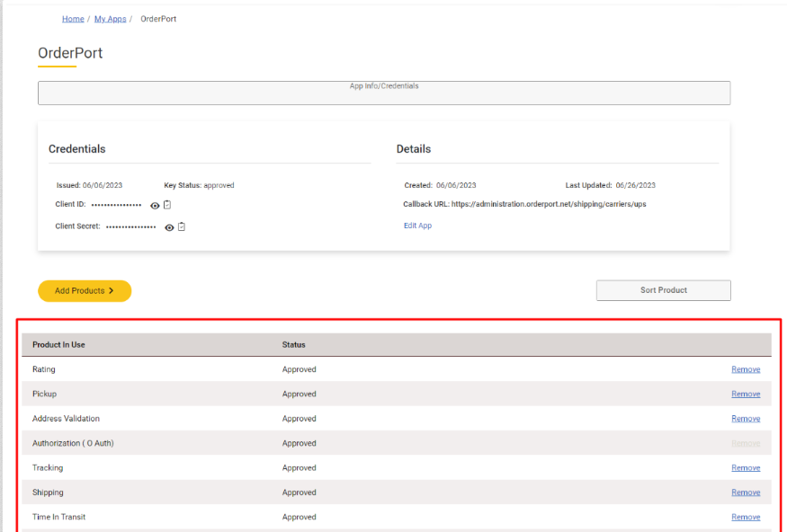Select the Time In Transit row name
The width and height of the screenshot is (787, 532).
pyautogui.click(x=58, y=517)
